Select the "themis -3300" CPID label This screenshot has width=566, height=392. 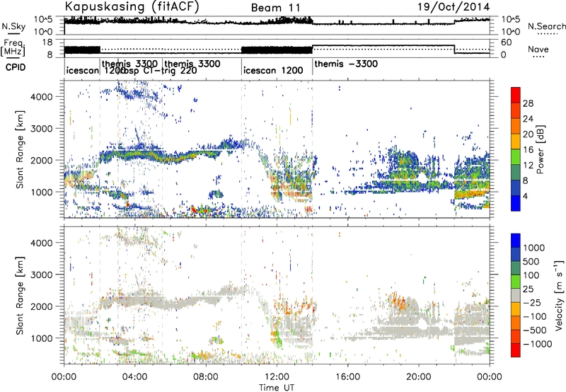click(x=346, y=64)
